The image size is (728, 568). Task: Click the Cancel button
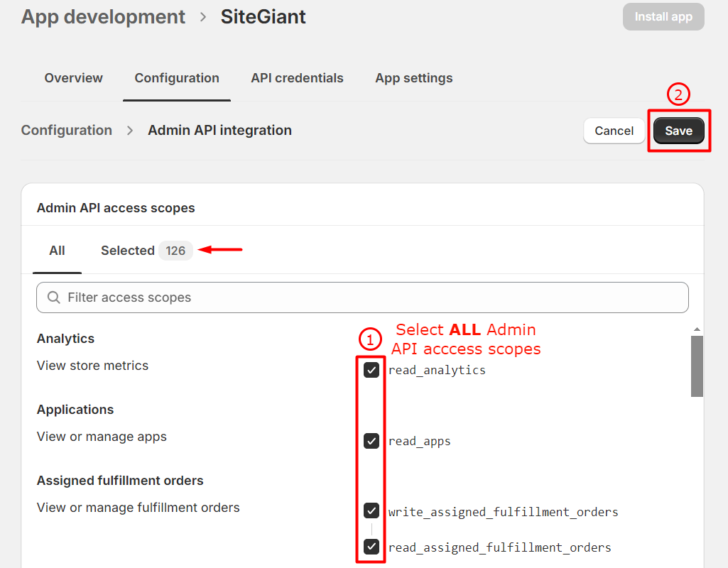(x=614, y=131)
